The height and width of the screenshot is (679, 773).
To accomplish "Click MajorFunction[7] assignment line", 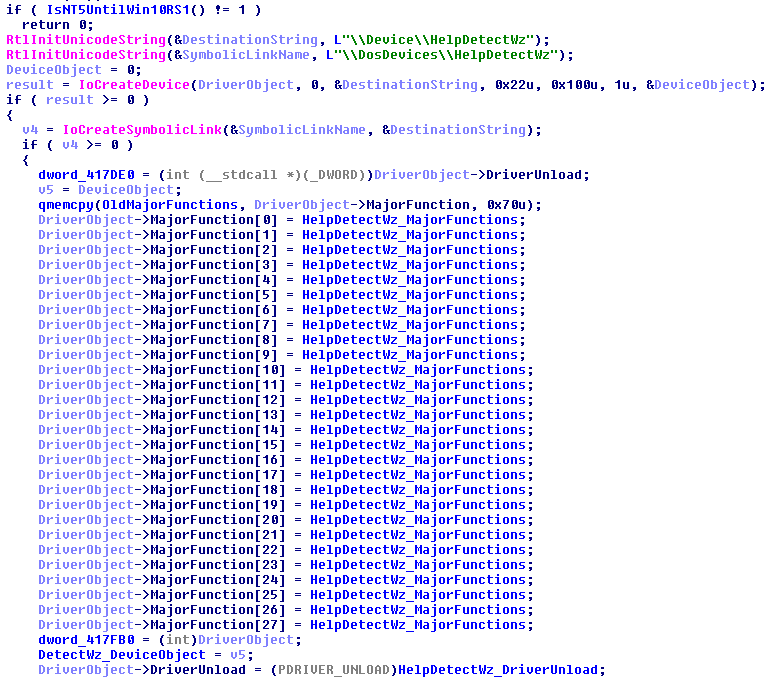I will [x=282, y=324].
